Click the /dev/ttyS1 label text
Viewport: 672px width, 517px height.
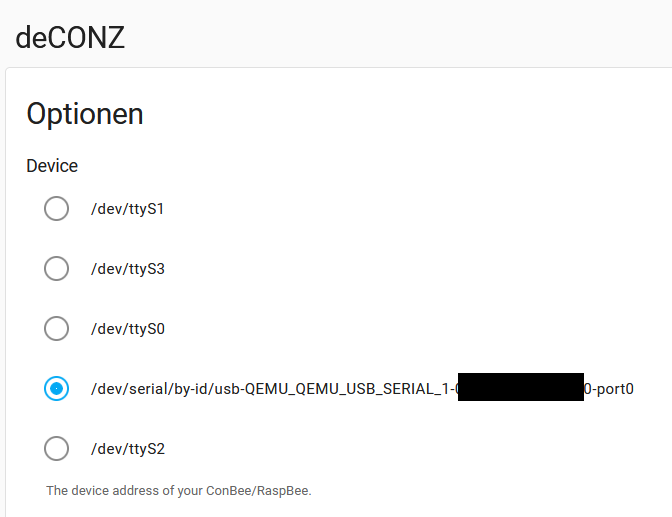[x=127, y=209]
